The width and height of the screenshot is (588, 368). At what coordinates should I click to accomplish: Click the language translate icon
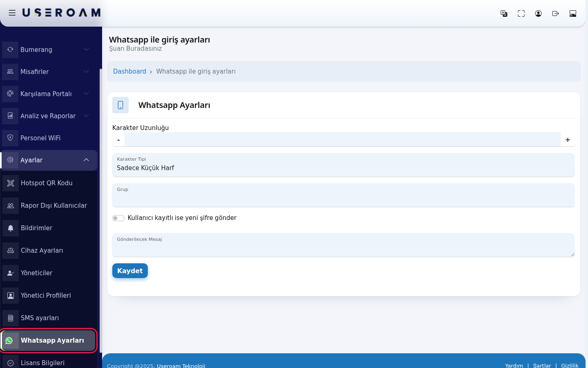click(x=504, y=13)
